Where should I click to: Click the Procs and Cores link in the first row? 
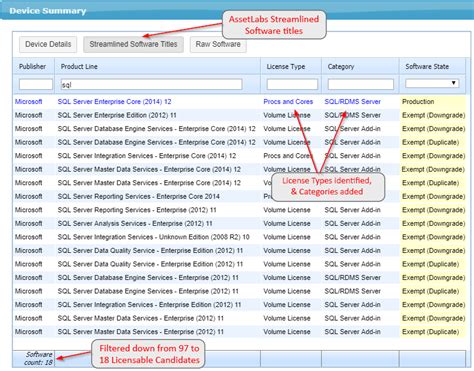(288, 102)
